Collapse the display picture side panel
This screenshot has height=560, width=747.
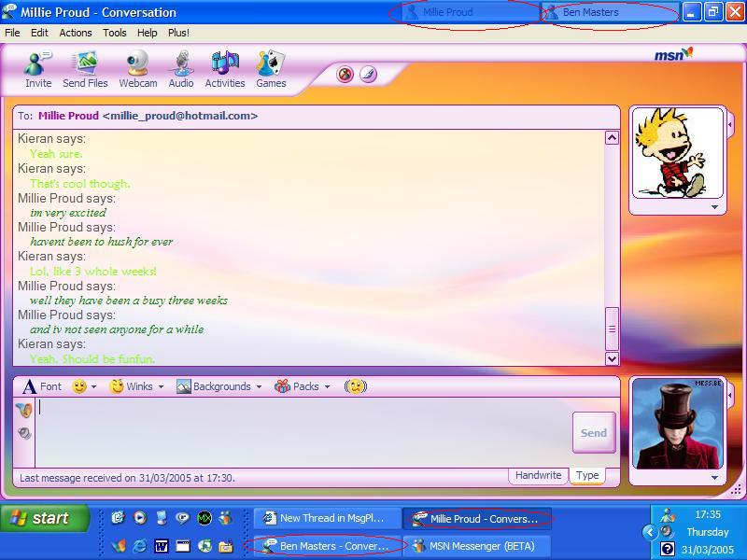pos(731,123)
